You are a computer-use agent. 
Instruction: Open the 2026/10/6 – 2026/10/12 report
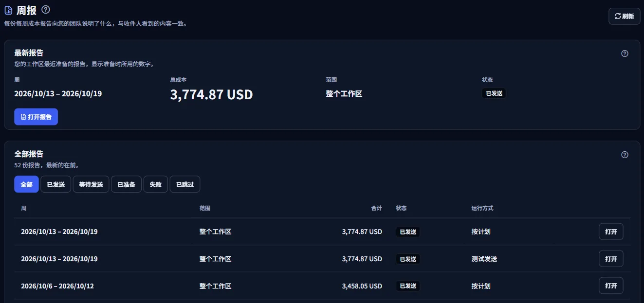pyautogui.click(x=611, y=286)
